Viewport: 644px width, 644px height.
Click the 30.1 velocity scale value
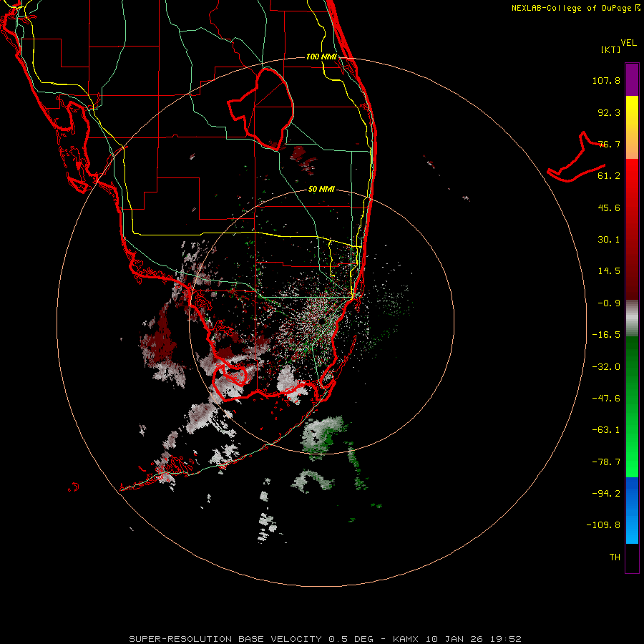[x=609, y=240]
